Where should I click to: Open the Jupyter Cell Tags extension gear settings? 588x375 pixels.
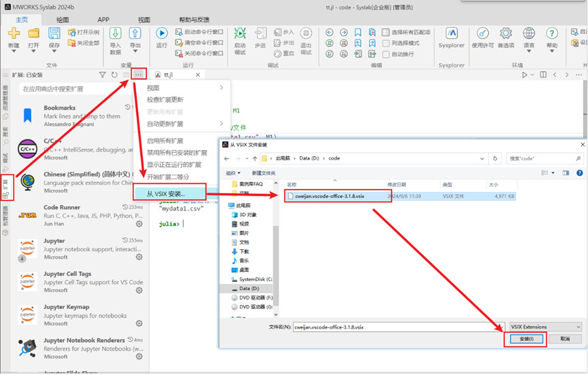click(x=139, y=290)
